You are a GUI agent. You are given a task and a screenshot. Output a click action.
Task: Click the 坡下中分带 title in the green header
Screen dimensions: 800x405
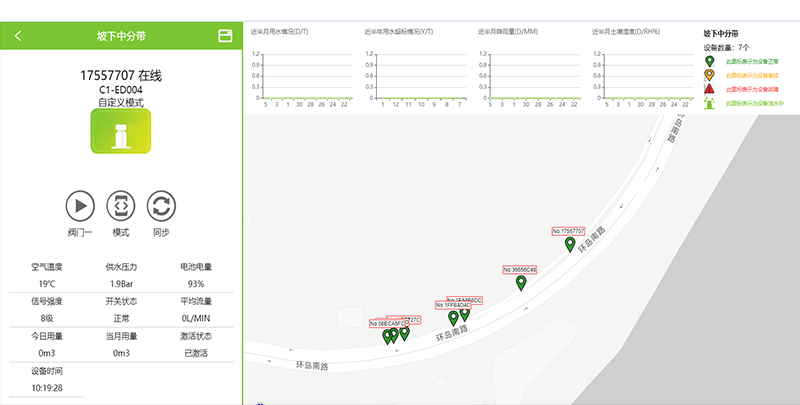click(x=121, y=36)
